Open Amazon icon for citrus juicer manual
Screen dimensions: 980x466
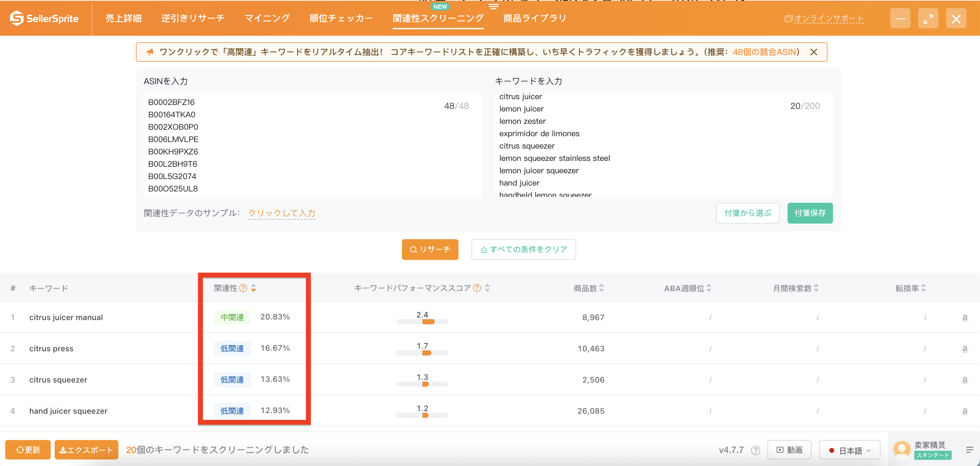point(965,317)
